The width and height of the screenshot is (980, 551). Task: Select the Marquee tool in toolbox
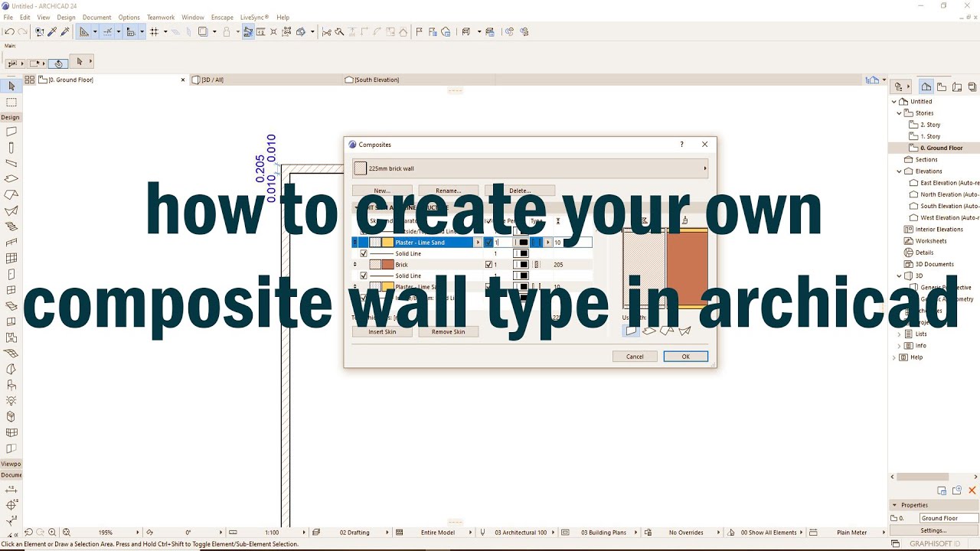(11, 102)
